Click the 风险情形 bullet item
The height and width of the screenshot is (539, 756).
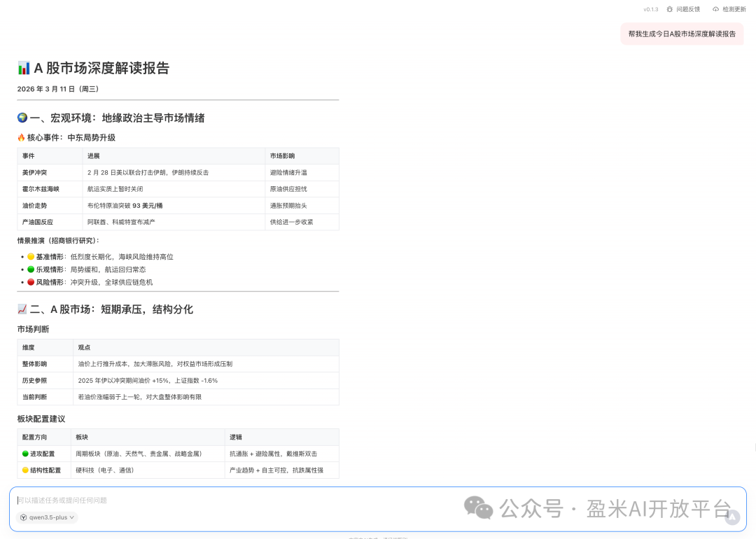90,282
